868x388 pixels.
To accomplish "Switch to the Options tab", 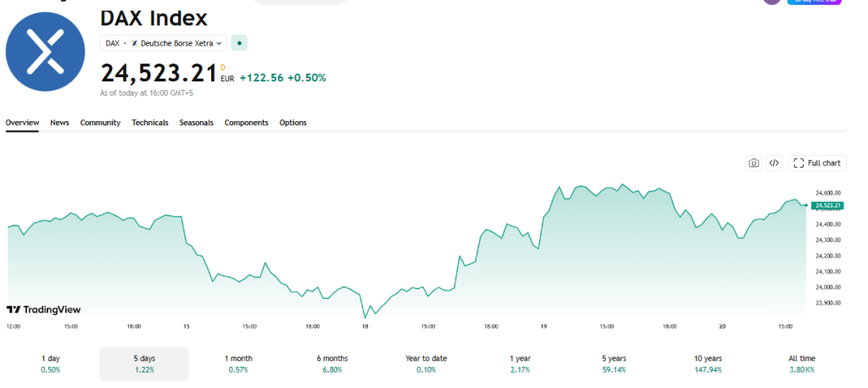I will click(292, 123).
